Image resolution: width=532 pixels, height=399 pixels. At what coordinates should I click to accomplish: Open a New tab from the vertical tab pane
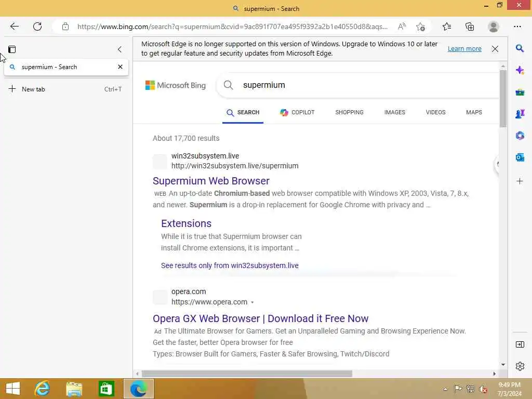click(x=66, y=89)
